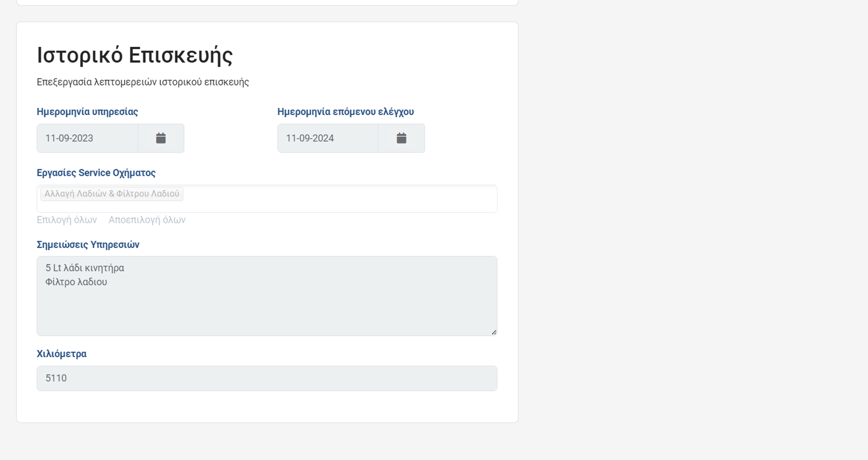The height and width of the screenshot is (460, 868).
Task: Click the '5 Lt λάδι κινητήρα' note line
Action: point(85,268)
